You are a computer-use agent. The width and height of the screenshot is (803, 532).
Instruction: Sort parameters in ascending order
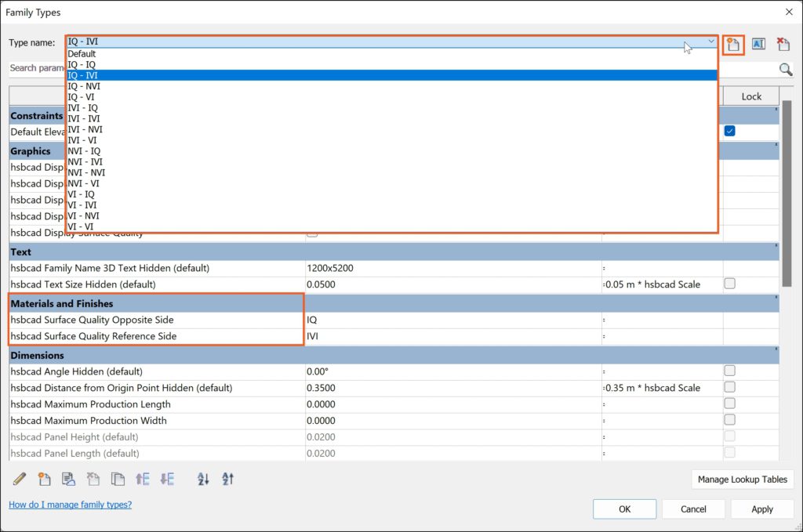[203, 479]
